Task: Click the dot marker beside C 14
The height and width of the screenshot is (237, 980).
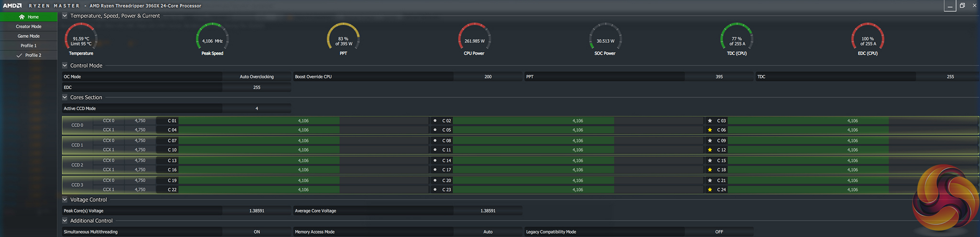Action: click(435, 160)
